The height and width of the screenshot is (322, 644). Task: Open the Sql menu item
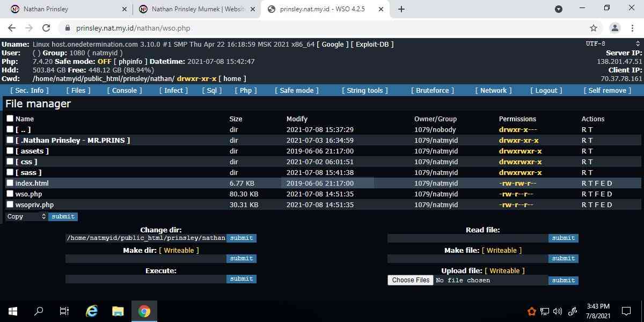point(212,90)
